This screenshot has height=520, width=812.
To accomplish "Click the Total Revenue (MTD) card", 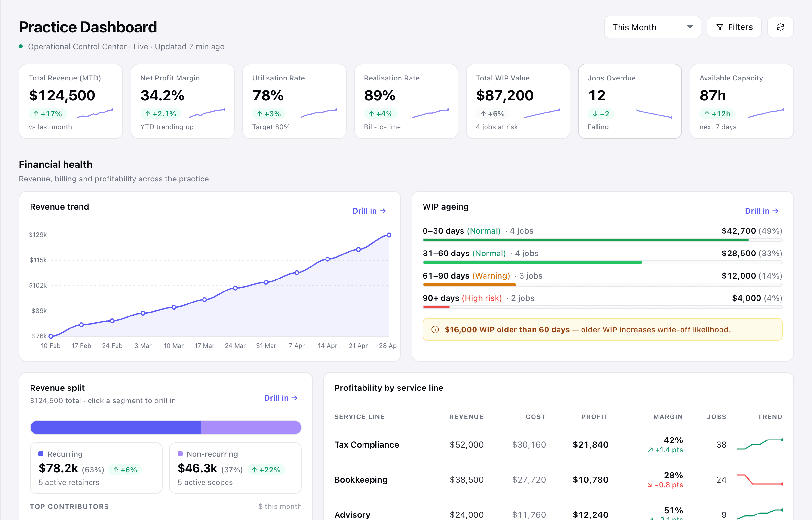I will (x=71, y=101).
